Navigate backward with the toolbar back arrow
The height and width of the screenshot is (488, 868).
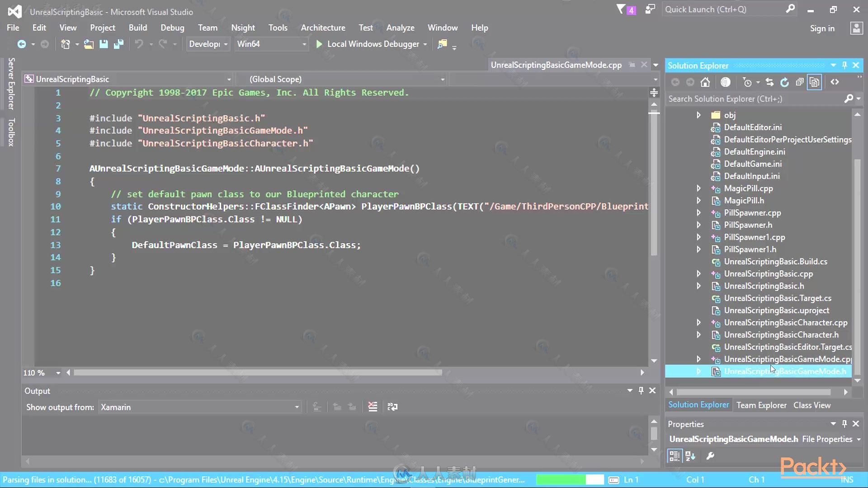21,44
